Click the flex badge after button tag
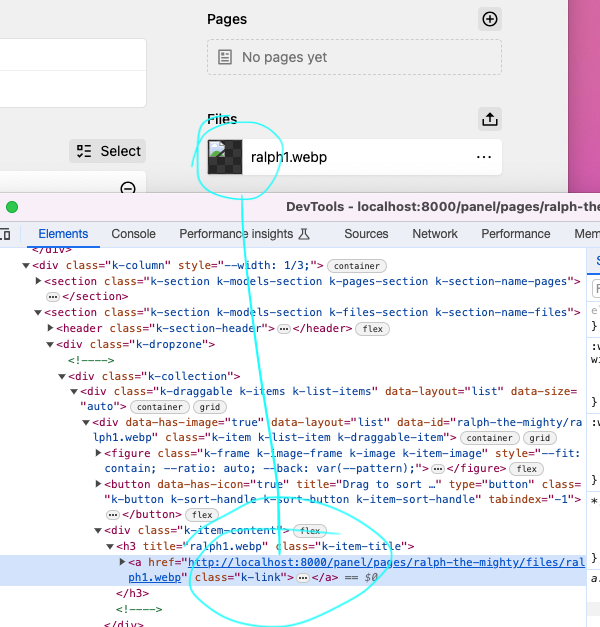600x627 pixels. pos(202,515)
